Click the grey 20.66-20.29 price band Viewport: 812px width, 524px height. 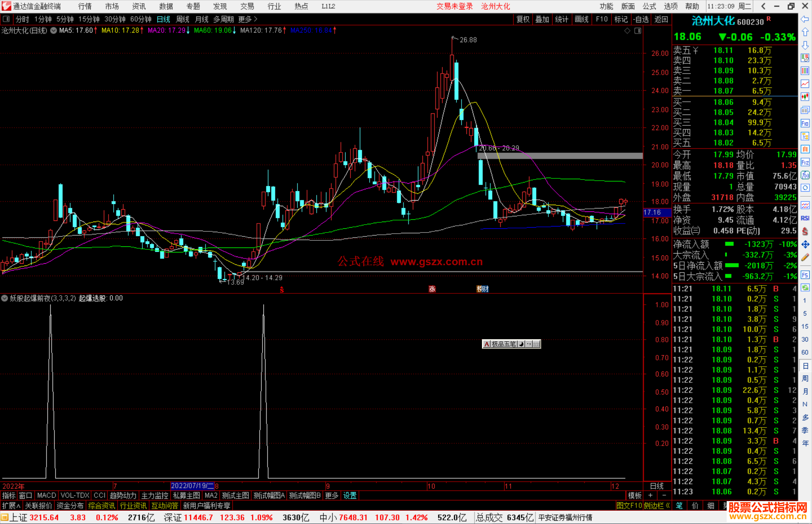(564, 156)
